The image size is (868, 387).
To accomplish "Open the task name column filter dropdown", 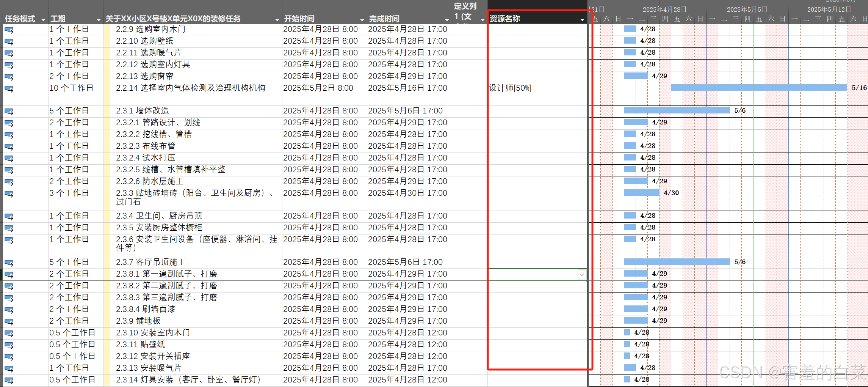I will point(277,19).
